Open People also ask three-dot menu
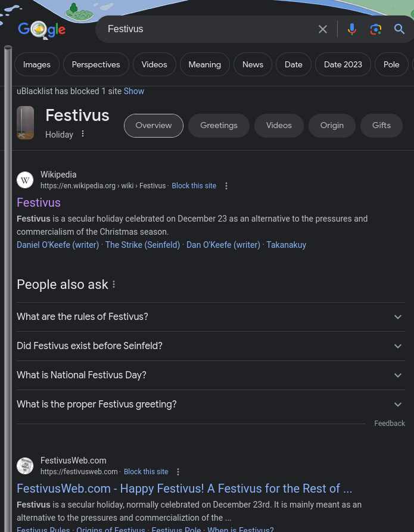The width and height of the screenshot is (414, 532). (114, 285)
